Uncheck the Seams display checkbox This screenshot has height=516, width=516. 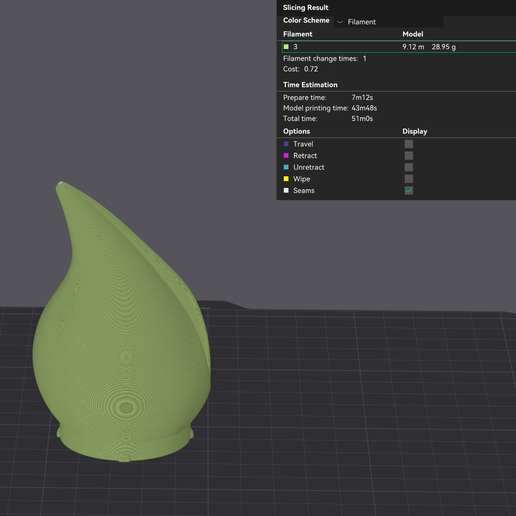click(x=409, y=191)
